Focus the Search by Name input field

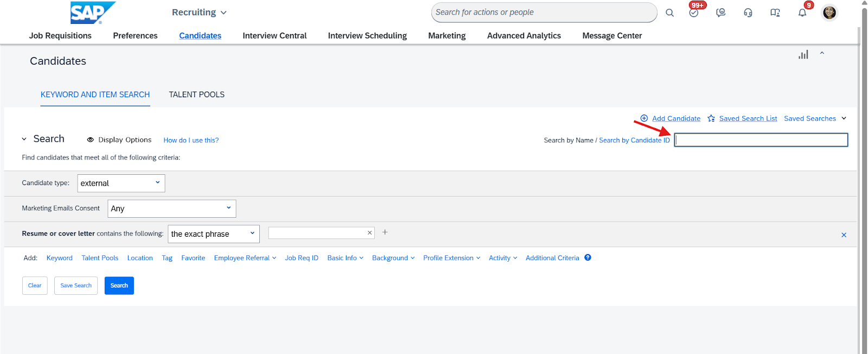click(761, 140)
